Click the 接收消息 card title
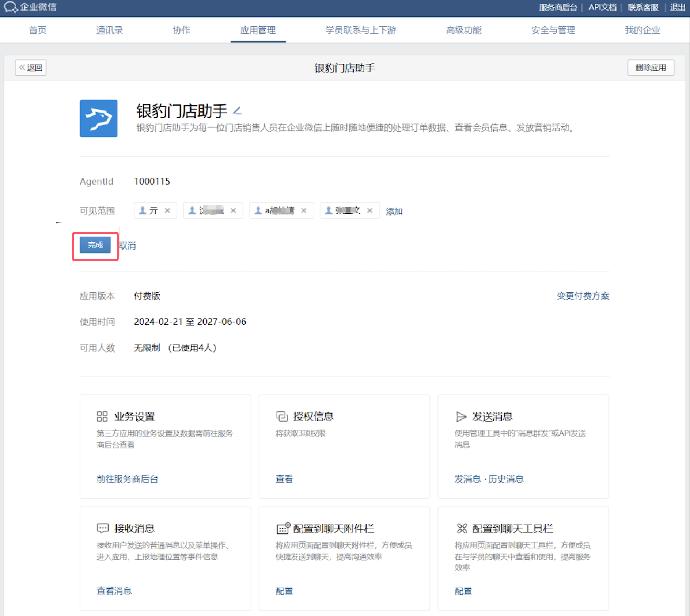 134,528
